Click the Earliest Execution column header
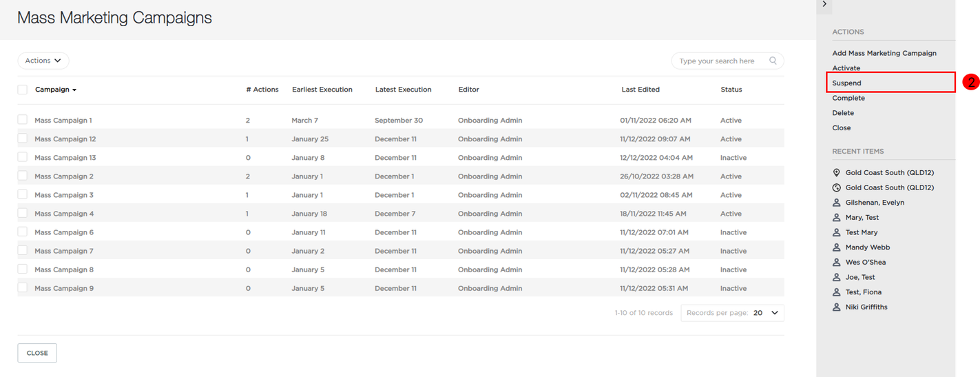The width and height of the screenshot is (980, 377). 322,90
